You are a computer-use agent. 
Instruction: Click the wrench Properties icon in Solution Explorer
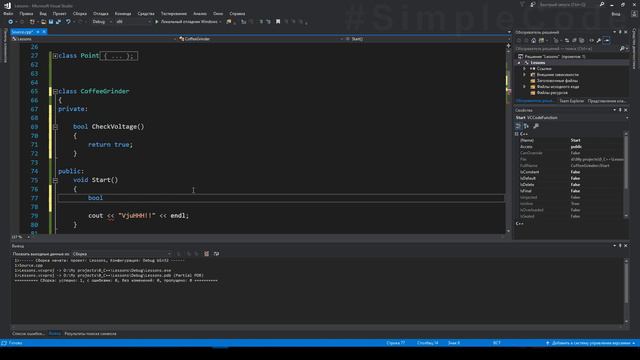tap(599, 40)
